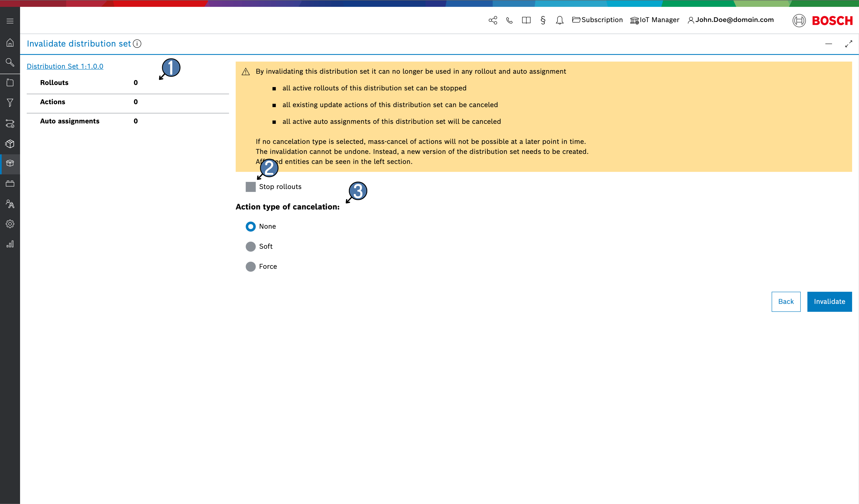Click the notification bell icon
Image resolution: width=859 pixels, height=504 pixels.
pos(559,20)
